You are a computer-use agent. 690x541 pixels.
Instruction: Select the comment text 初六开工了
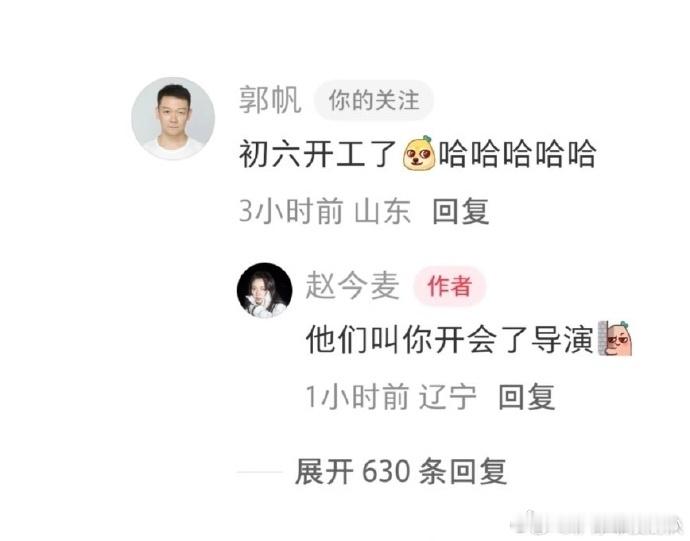pos(318,154)
